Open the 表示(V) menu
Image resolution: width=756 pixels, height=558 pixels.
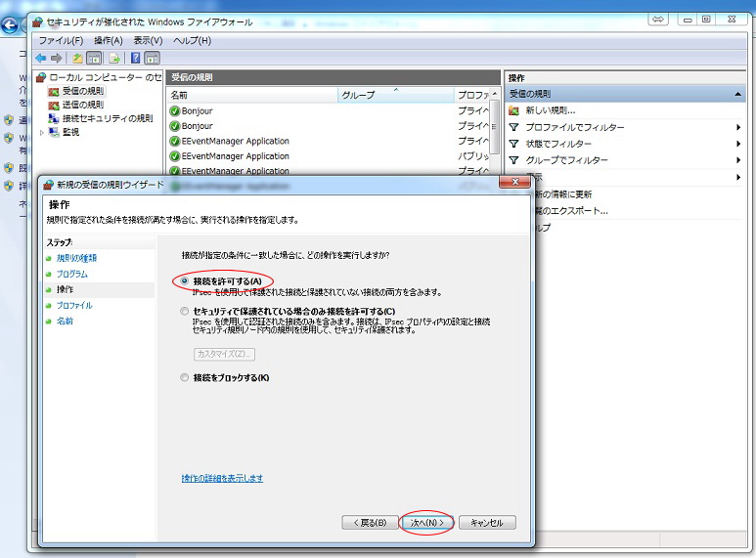[x=148, y=40]
